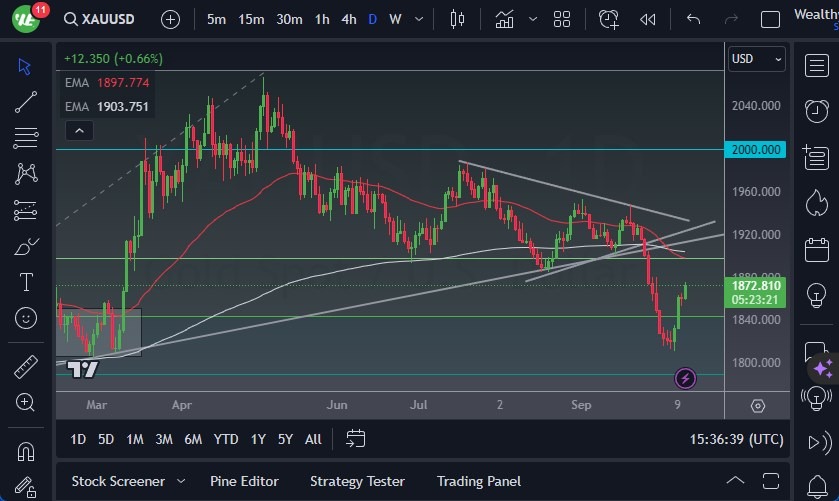This screenshot has height=501, width=839.
Task: Open the layout templates grid icon
Action: 562,19
